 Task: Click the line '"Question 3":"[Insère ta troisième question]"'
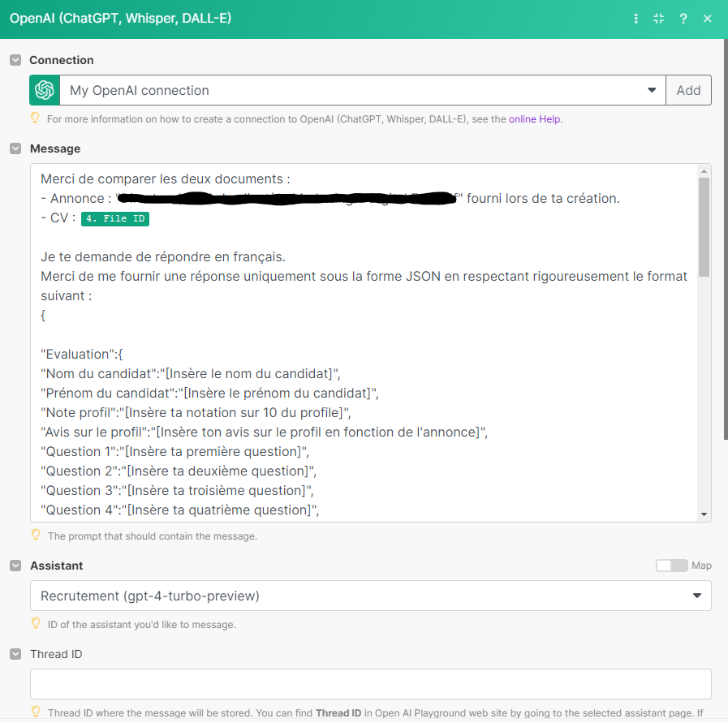tap(178, 490)
